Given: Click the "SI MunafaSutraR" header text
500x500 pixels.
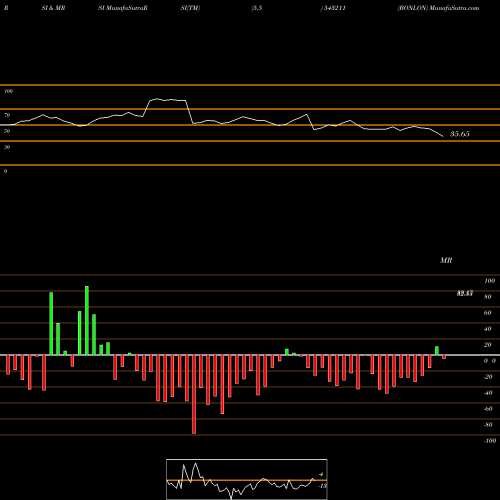Looking at the screenshot, I should tap(123, 8).
